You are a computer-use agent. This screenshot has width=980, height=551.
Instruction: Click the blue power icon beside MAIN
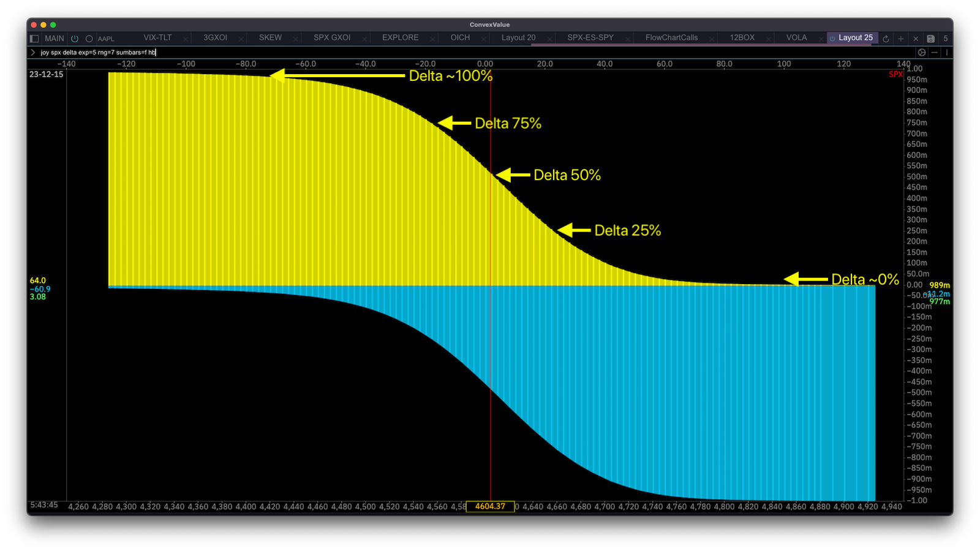point(75,38)
